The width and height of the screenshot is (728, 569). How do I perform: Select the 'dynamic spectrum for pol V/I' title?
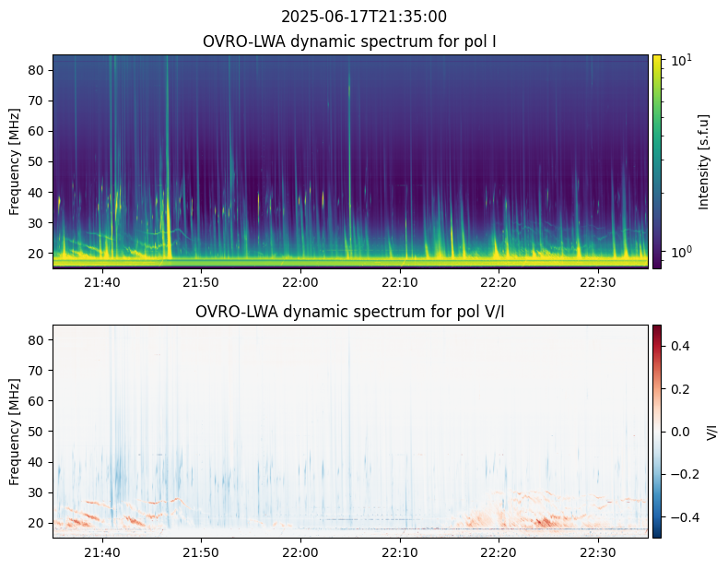[x=351, y=312]
